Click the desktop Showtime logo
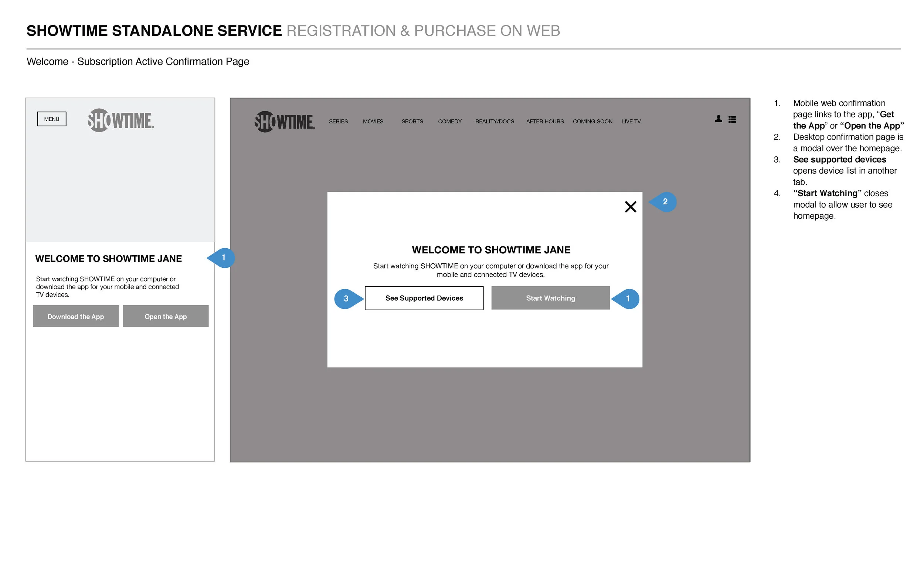Screen dimensions: 924x570 pyautogui.click(x=284, y=122)
